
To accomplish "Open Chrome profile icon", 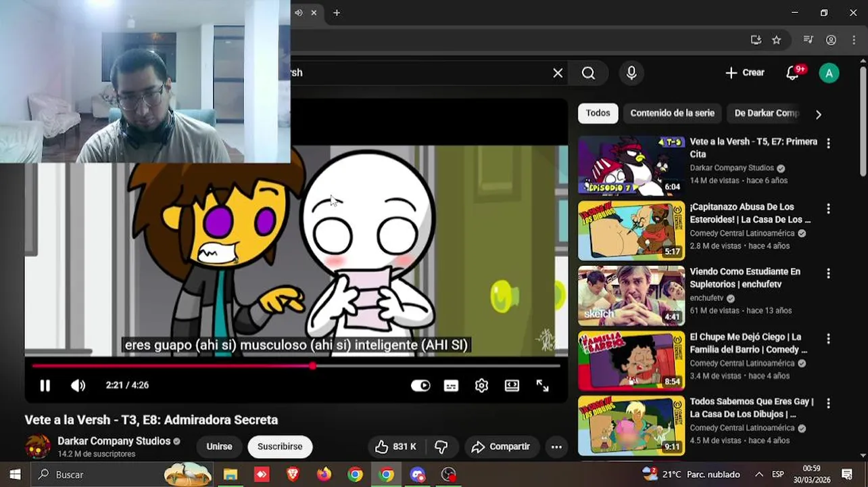I will tap(831, 40).
